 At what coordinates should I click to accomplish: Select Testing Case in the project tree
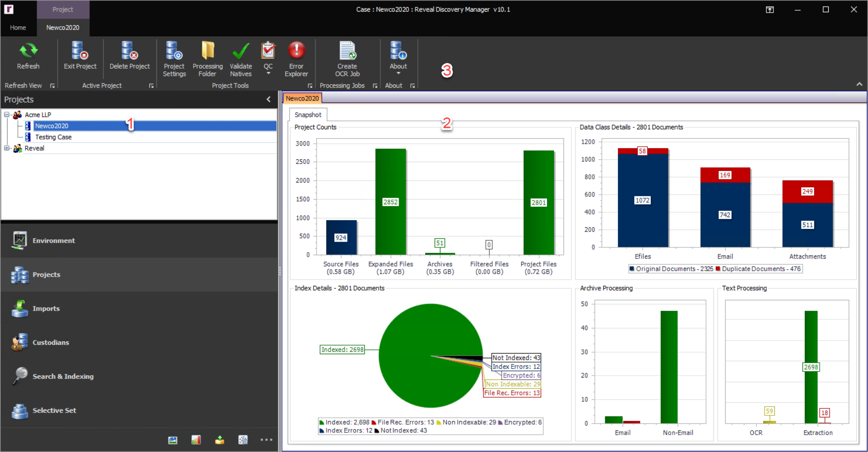[53, 137]
